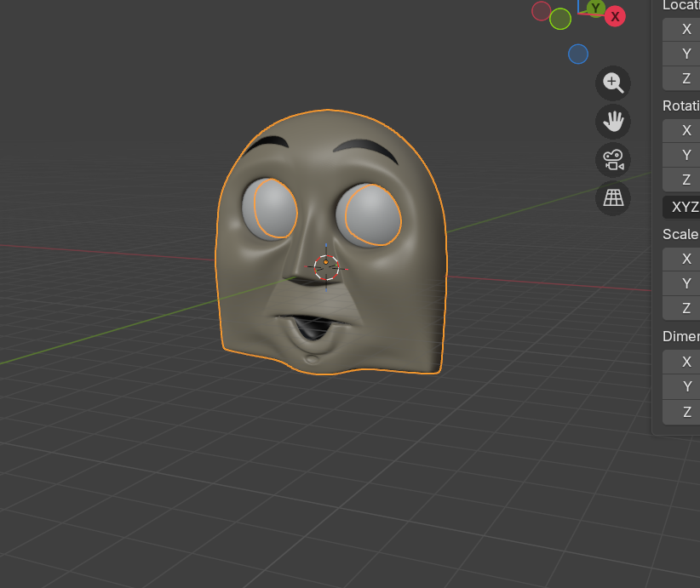Viewport: 700px width, 588px height.
Task: Select the left eyeball sphere
Action: click(270, 208)
